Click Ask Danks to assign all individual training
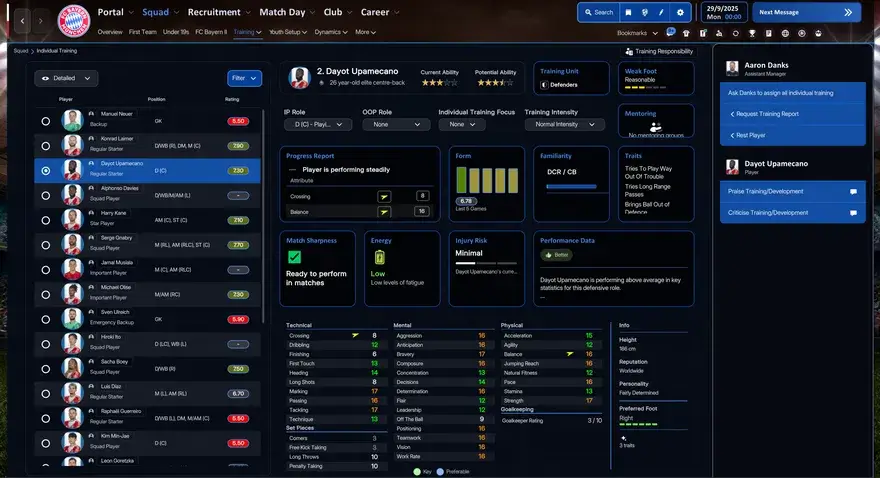Viewport: 880px width, 478px height. pyautogui.click(x=792, y=93)
